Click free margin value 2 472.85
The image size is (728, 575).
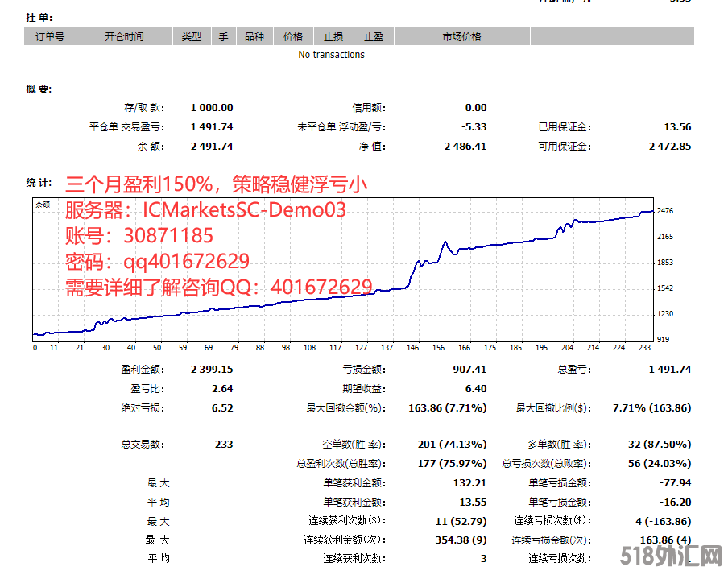pos(670,147)
